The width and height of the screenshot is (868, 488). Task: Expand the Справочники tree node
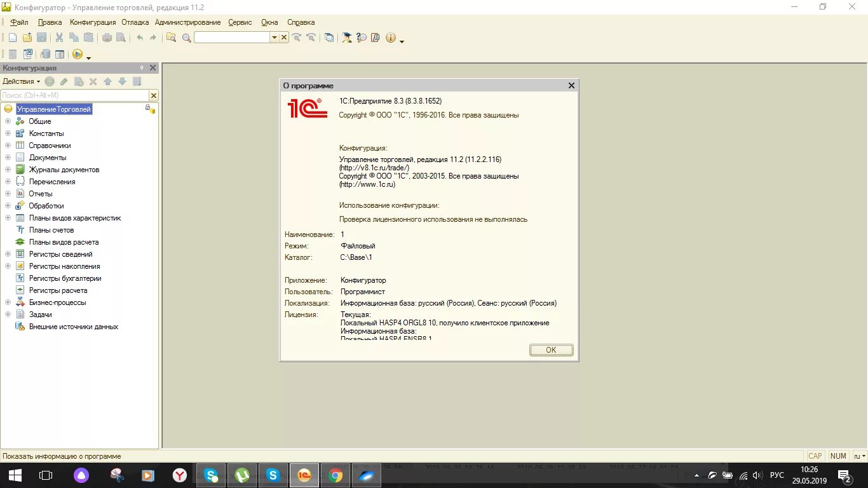(8, 146)
